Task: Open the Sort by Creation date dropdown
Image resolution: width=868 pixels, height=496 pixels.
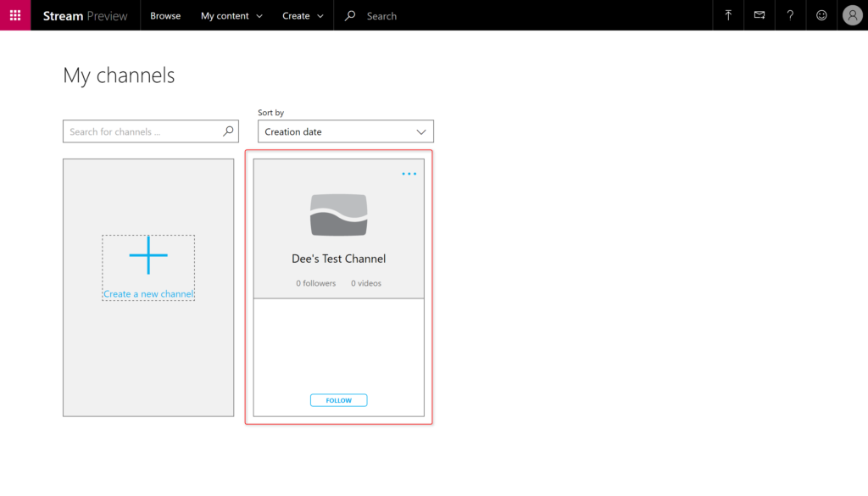Action: point(346,131)
